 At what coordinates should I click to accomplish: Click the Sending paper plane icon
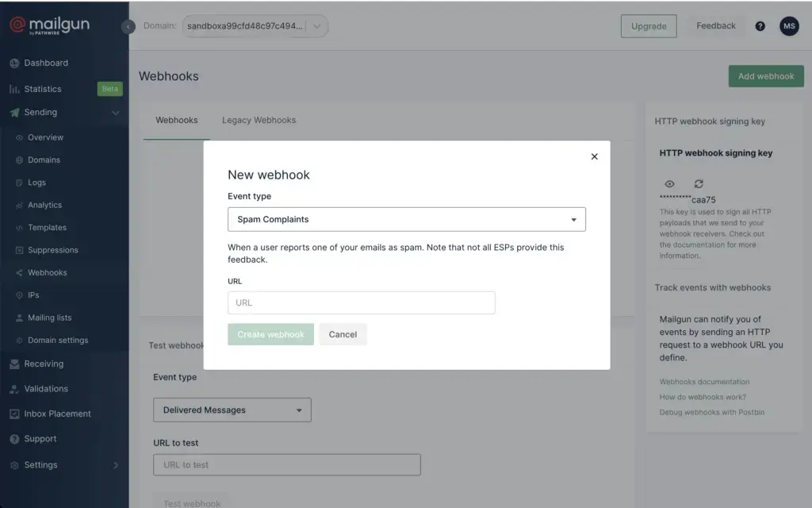tap(14, 113)
